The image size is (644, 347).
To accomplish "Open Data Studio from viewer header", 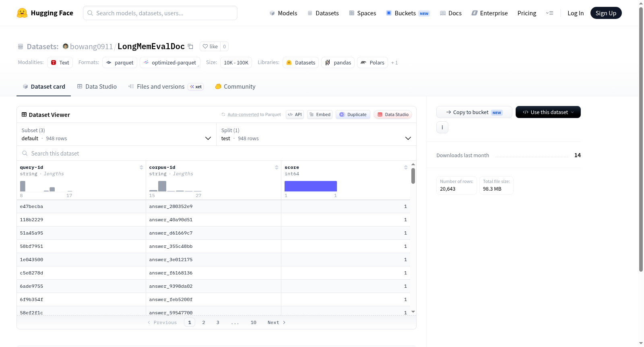I will 393,114.
